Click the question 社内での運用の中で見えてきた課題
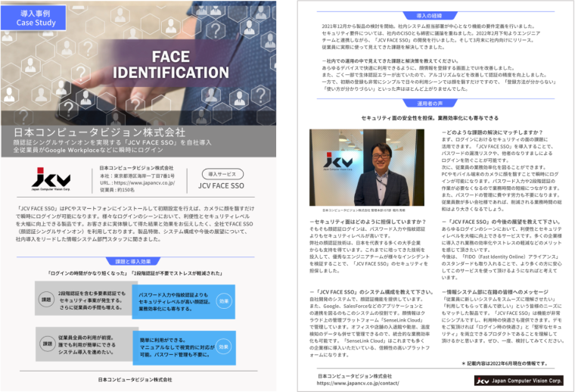 390,61
